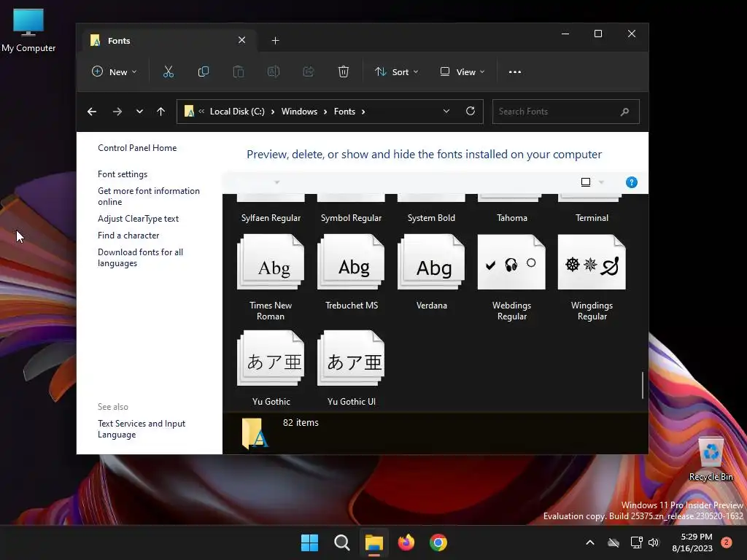Click the volume speaker tray icon
Image resolution: width=747 pixels, height=560 pixels.
[654, 542]
